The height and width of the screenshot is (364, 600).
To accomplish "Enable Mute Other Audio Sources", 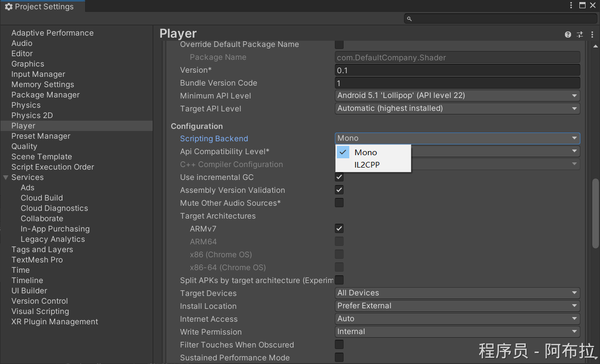I will pos(339,203).
